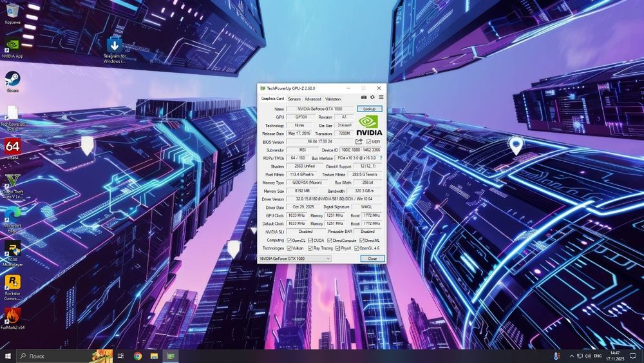Screen dimensions: 644x363
Task: Click the 320.3 GB/s bandwidth value
Action: point(365,191)
